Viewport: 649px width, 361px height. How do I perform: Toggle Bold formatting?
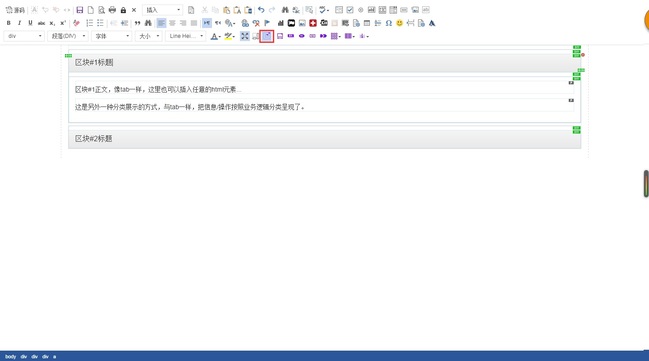(x=9, y=23)
